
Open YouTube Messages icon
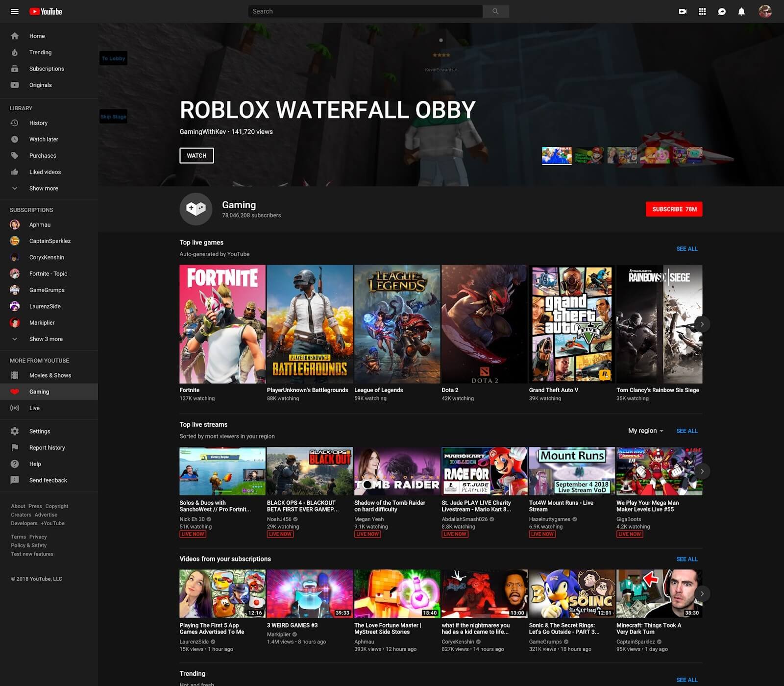click(x=721, y=11)
